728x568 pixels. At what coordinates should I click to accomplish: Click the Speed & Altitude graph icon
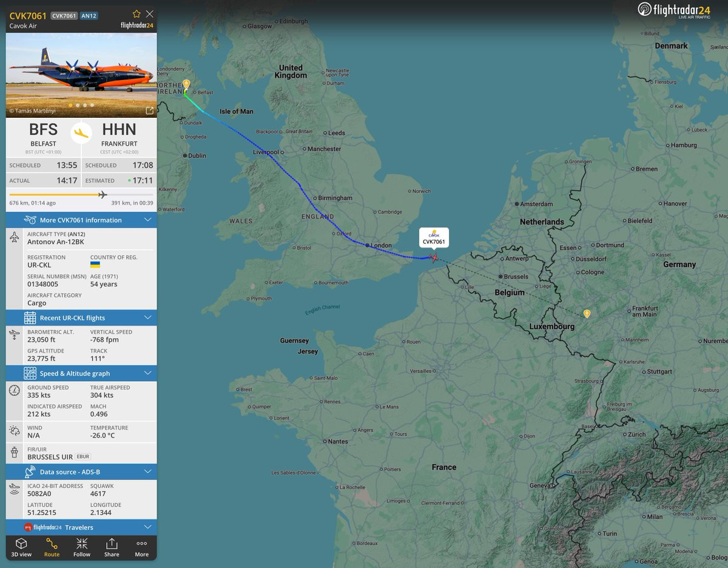click(x=30, y=373)
